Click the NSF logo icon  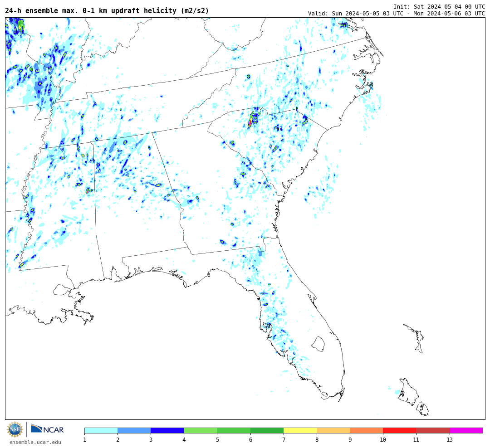[x=15, y=429]
